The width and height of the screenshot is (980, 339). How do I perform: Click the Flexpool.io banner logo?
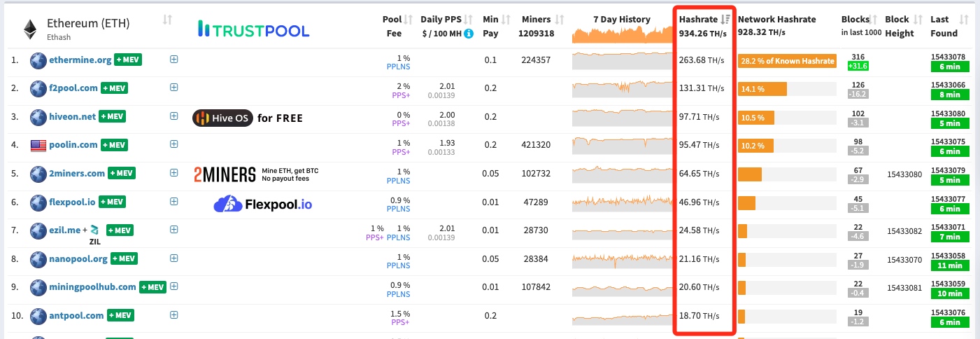pyautogui.click(x=263, y=204)
